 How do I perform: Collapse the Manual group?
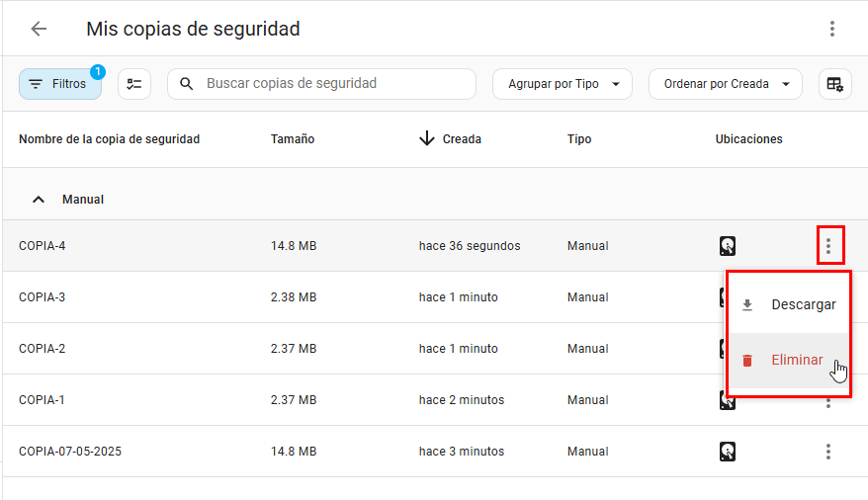click(x=39, y=200)
